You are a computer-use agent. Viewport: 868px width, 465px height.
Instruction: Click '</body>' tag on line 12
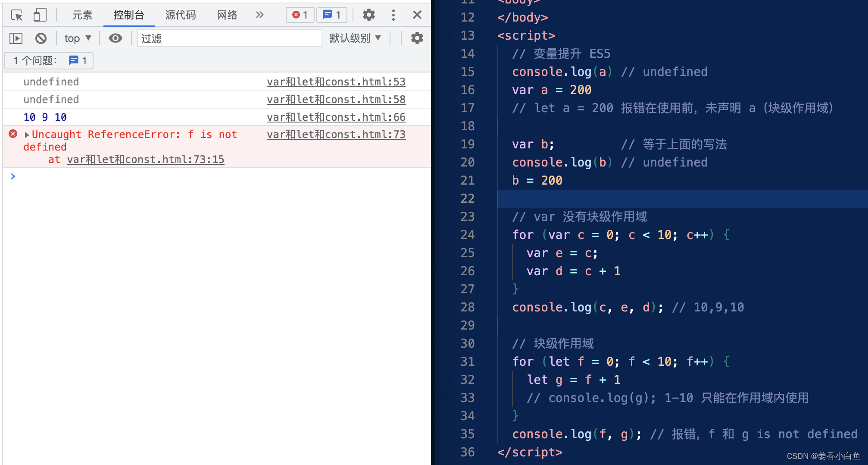pyautogui.click(x=522, y=17)
